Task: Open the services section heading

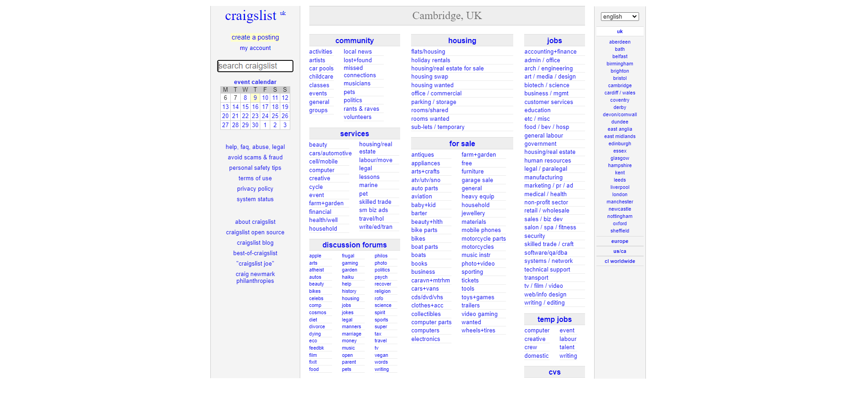Action: (x=355, y=134)
